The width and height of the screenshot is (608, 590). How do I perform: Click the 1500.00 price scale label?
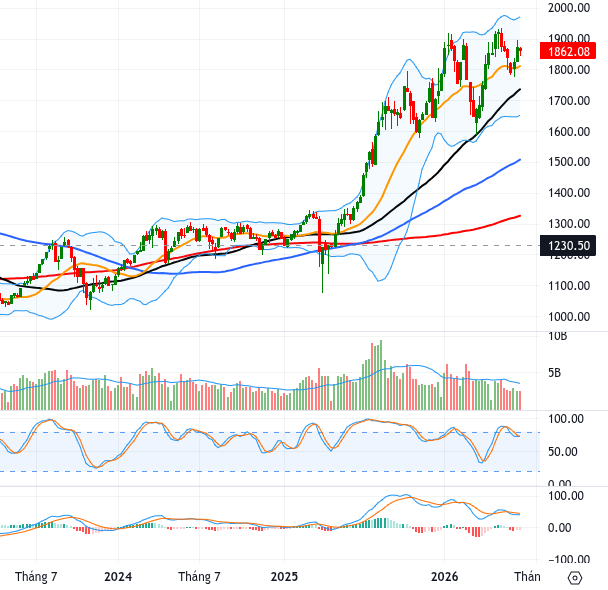[x=569, y=162]
